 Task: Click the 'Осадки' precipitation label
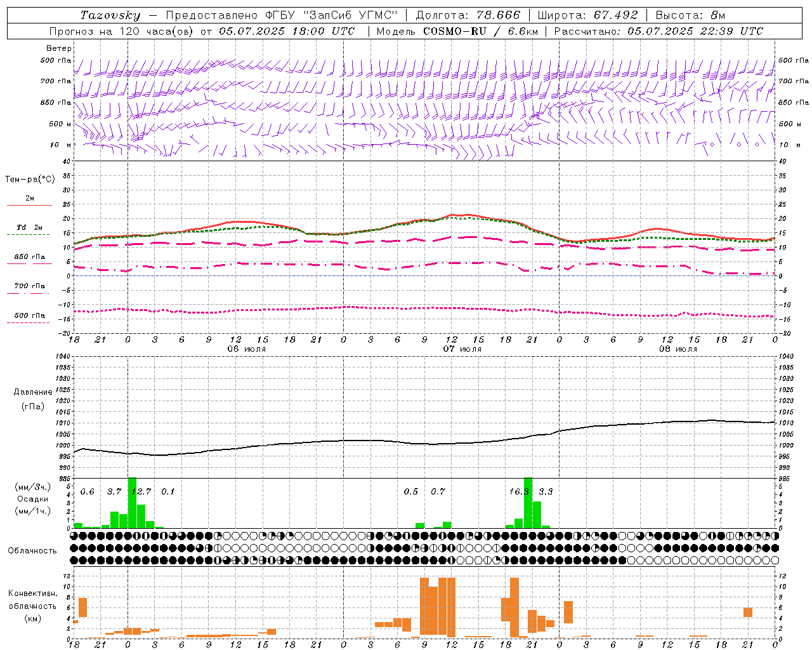32,499
